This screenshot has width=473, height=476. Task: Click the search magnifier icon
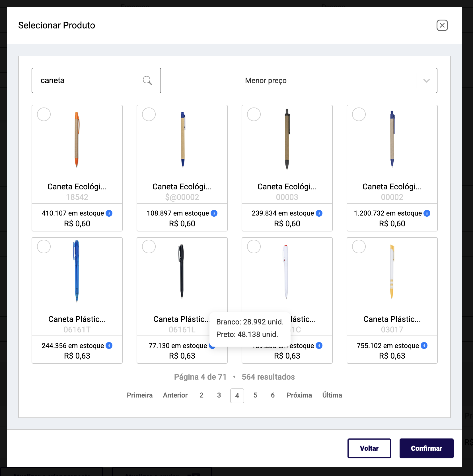tap(147, 80)
